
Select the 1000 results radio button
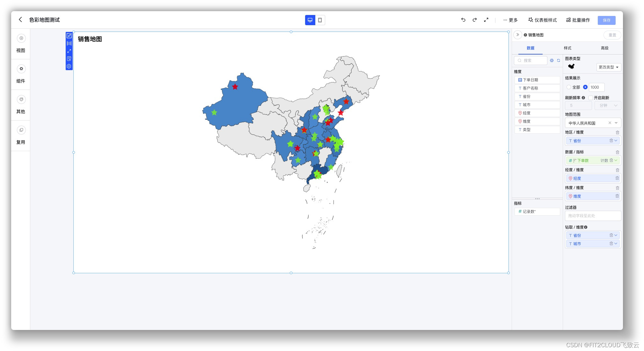pyautogui.click(x=585, y=87)
